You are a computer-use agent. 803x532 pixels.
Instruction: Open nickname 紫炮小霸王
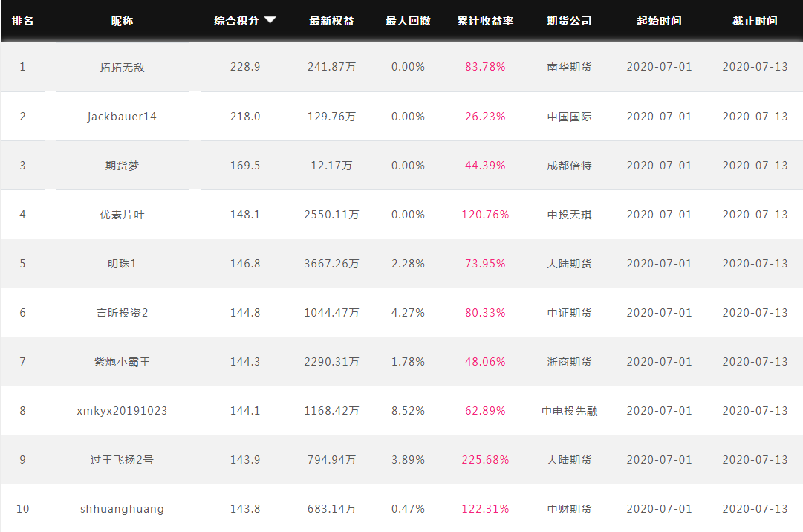coord(122,362)
